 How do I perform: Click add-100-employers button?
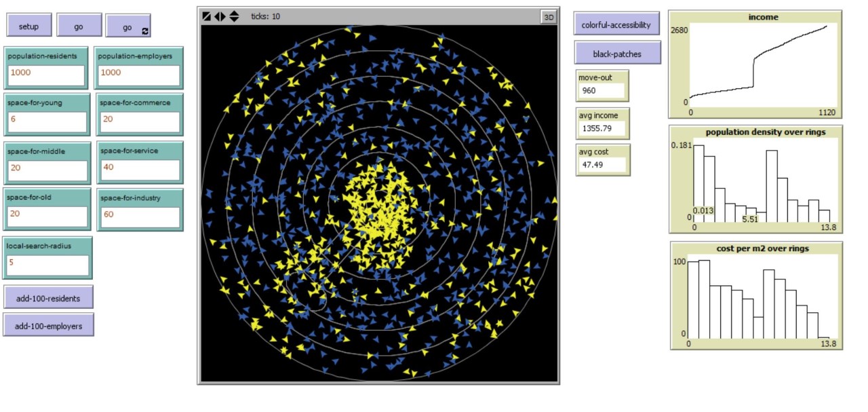[x=48, y=325]
